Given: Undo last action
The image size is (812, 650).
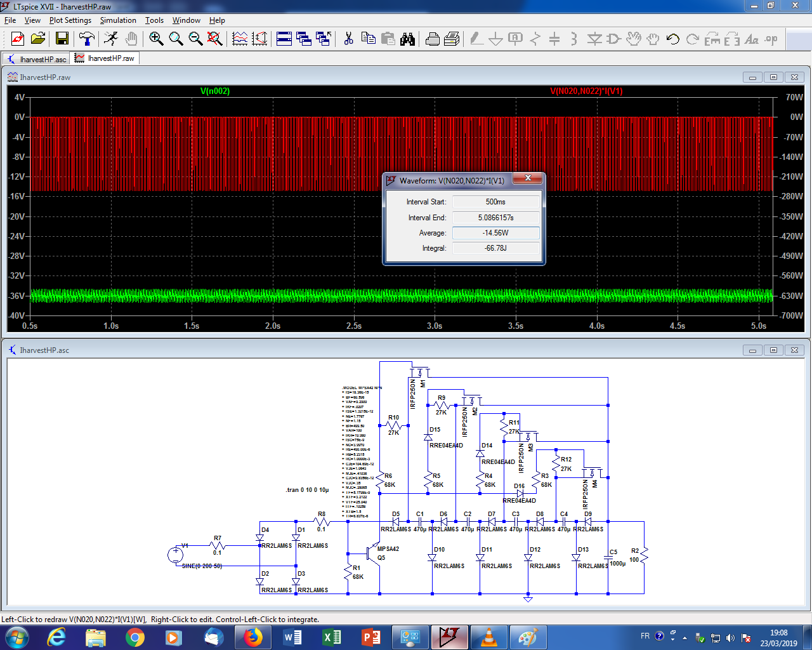Looking at the screenshot, I should (673, 39).
